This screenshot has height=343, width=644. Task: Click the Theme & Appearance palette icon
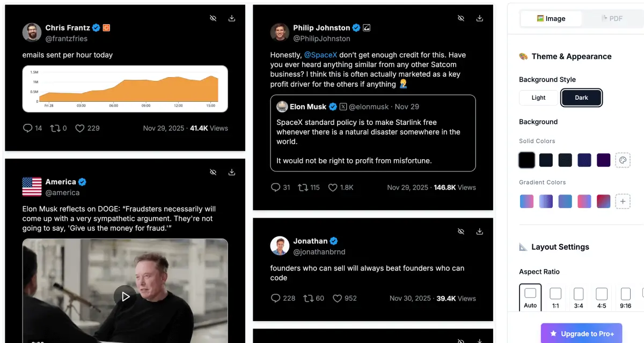pyautogui.click(x=523, y=56)
